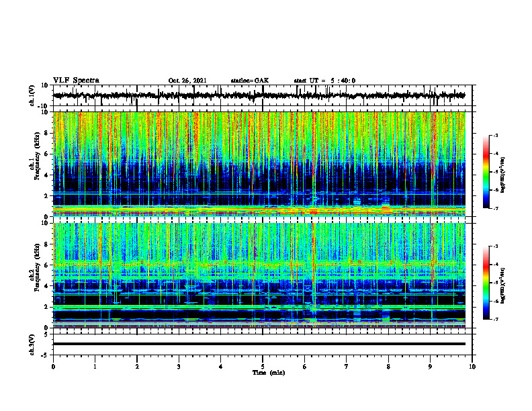532x411 pixels.
Task: Click the time axis tick label '8'
Action: (x=388, y=367)
